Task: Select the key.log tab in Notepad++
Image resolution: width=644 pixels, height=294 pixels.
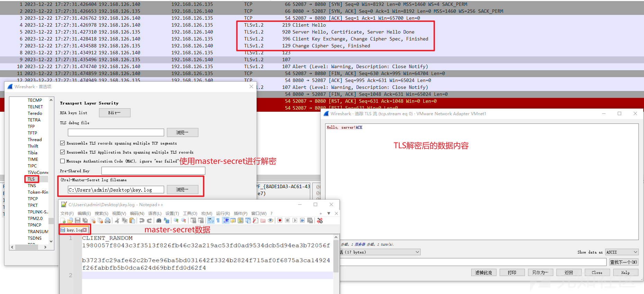Action: click(x=74, y=230)
